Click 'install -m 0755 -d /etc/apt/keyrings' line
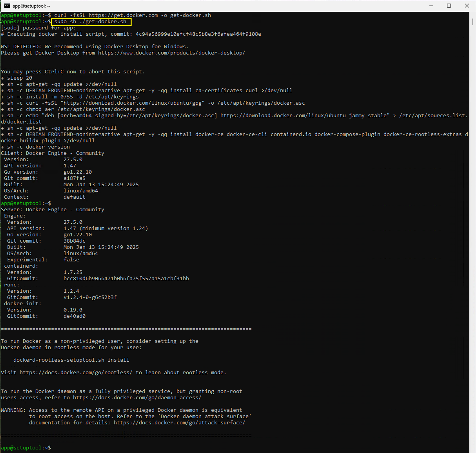 tap(70, 97)
